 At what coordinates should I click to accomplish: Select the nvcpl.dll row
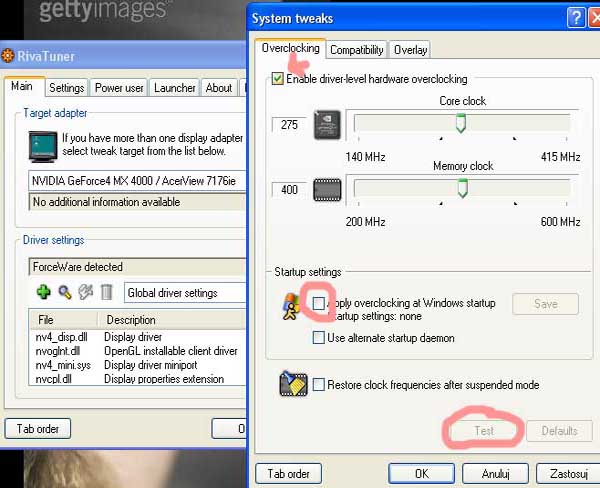(138, 379)
